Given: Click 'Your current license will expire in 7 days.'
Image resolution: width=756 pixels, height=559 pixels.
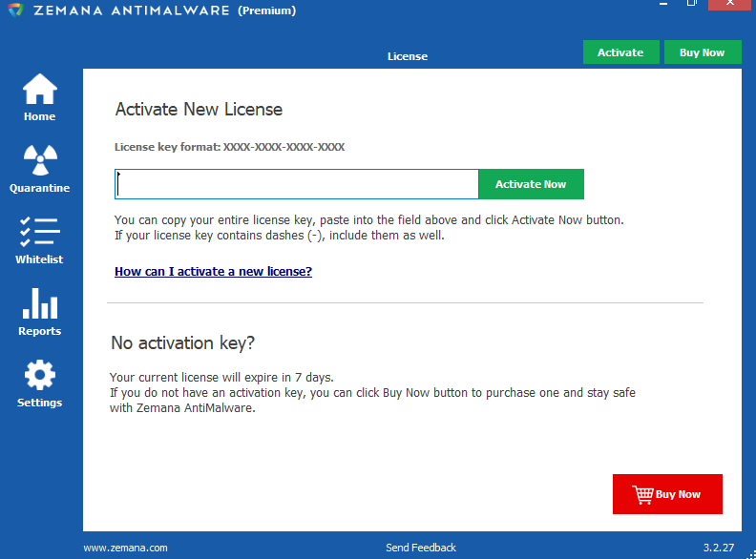Looking at the screenshot, I should click(x=221, y=377).
